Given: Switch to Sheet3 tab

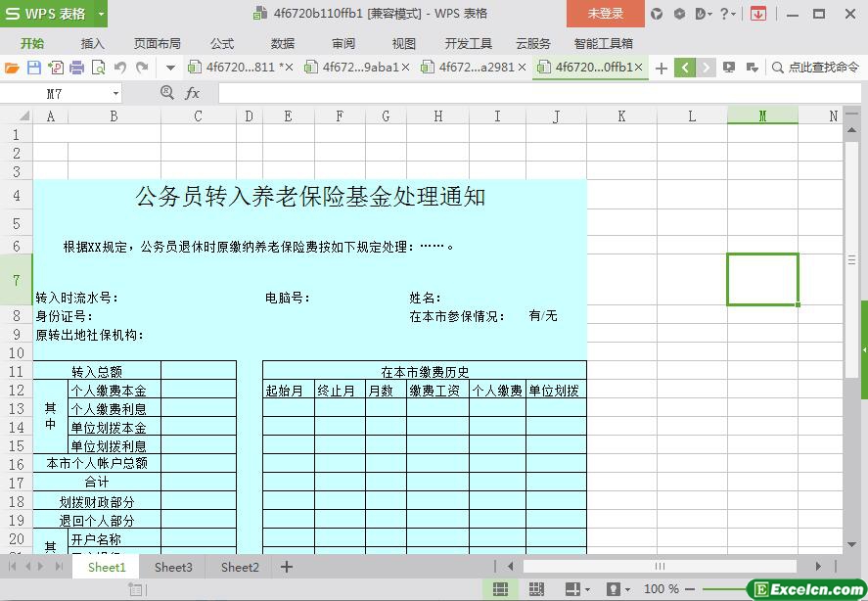Looking at the screenshot, I should 173,567.
